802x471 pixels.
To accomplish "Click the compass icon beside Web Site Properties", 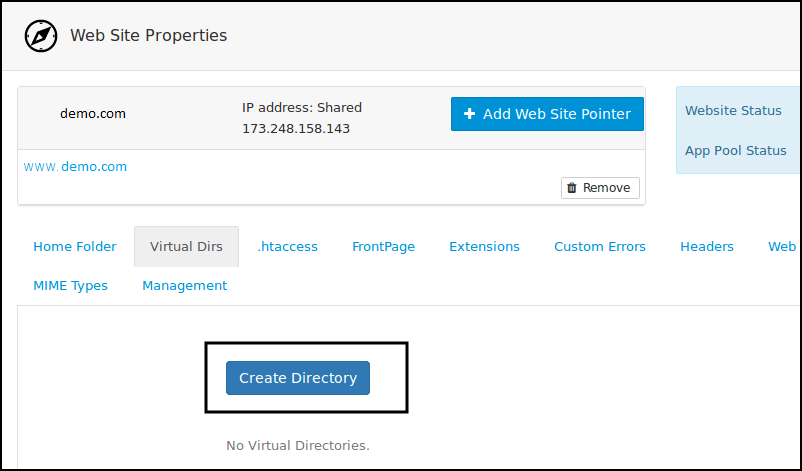I will click(41, 36).
